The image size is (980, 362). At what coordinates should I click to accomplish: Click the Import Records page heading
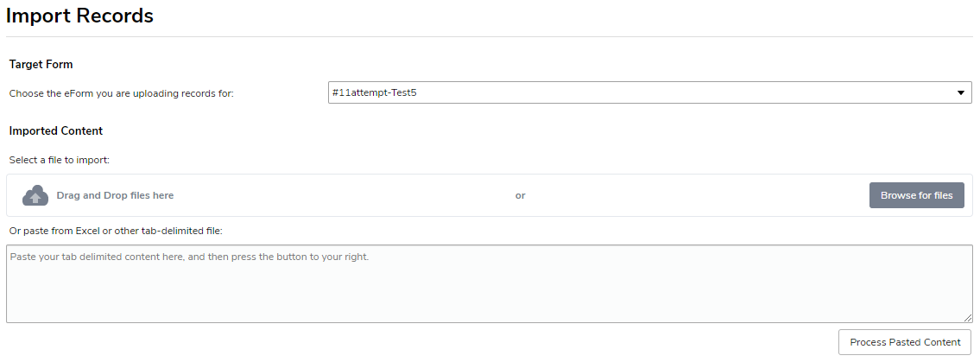click(80, 16)
